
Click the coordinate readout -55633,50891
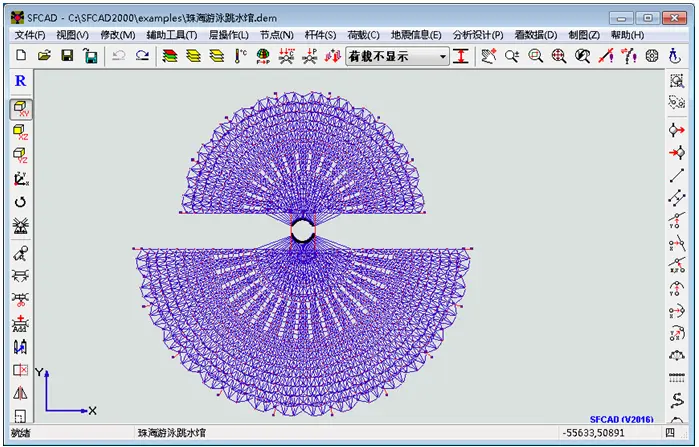point(593,433)
